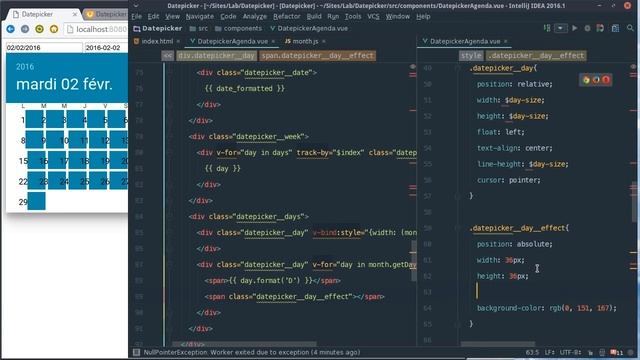Click the browser reload button
The image size is (640, 360).
pyautogui.click(x=39, y=29)
